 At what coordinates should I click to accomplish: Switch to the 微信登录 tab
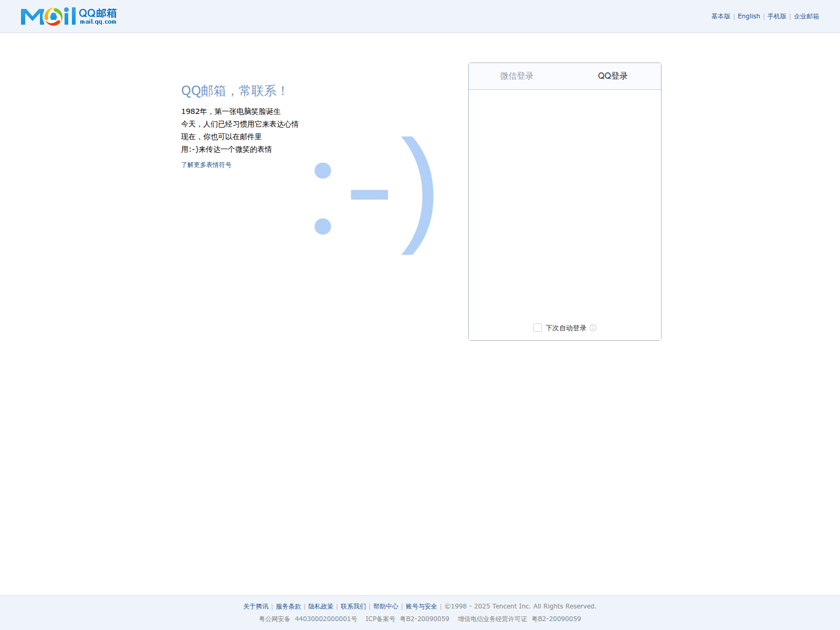click(516, 76)
